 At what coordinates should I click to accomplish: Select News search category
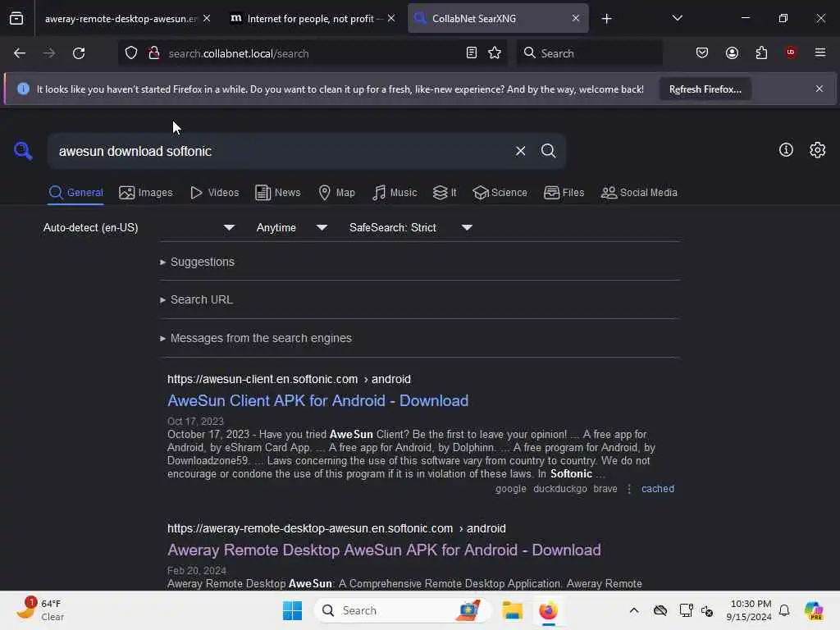277,193
